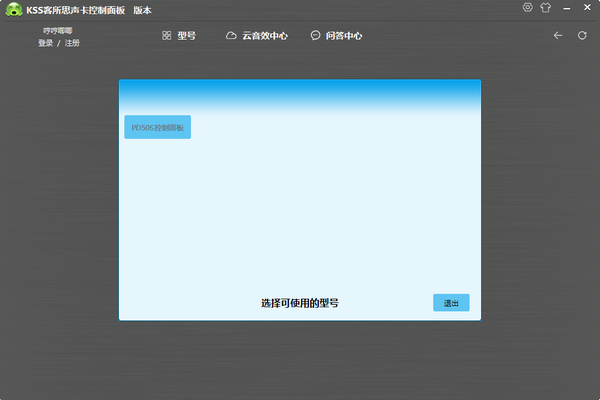Minimize the KSS control panel window
Image resolution: width=600 pixels, height=400 pixels.
[565, 8]
